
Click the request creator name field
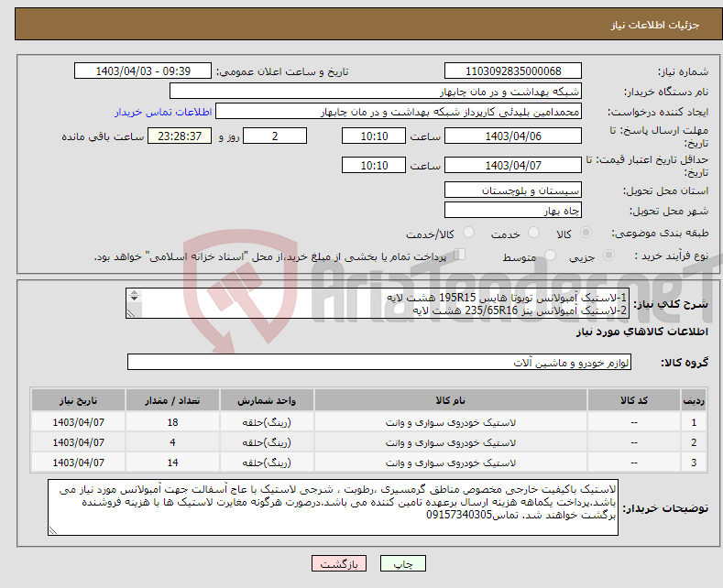coord(399,112)
